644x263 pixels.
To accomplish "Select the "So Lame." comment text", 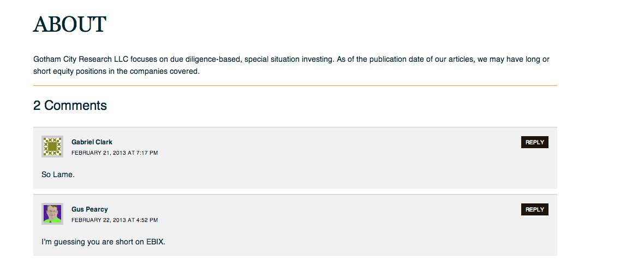I will tap(58, 174).
